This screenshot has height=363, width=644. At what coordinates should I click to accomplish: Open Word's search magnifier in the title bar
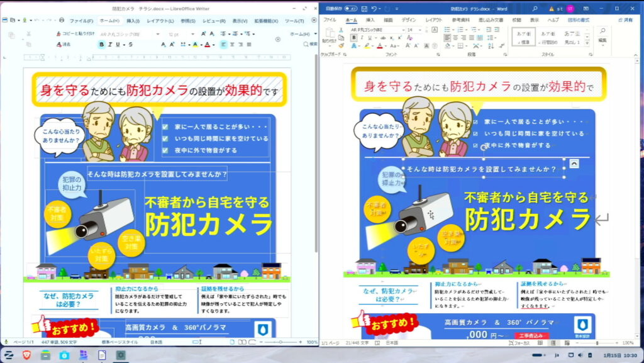535,9
